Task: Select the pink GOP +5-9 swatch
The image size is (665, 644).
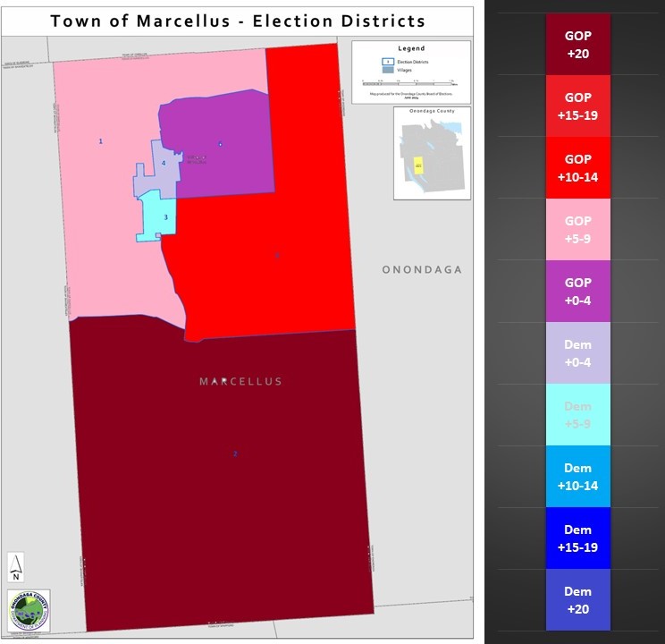Action: click(x=577, y=229)
